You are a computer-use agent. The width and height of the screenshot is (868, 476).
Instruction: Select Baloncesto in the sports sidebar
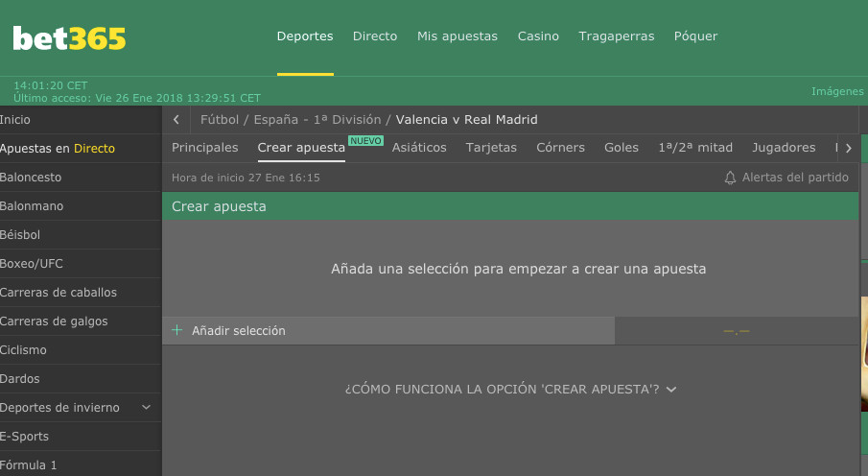tap(31, 178)
